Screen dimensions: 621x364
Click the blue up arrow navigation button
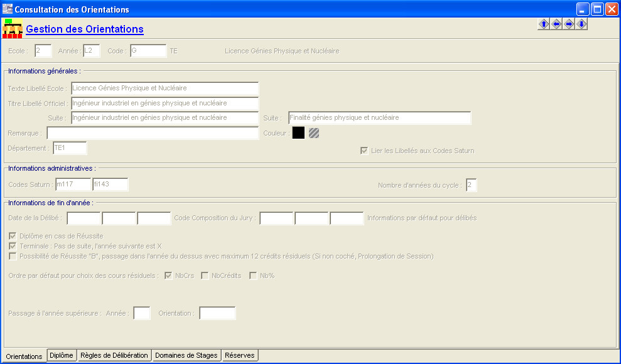click(544, 24)
